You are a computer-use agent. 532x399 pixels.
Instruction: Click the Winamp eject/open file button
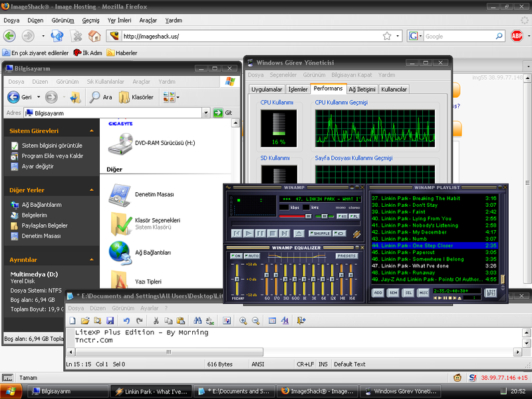(x=299, y=233)
